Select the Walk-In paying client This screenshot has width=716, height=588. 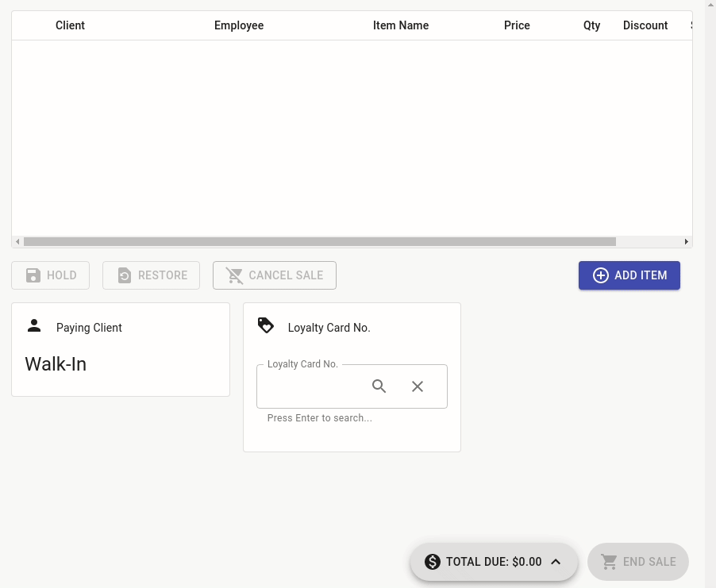tap(56, 364)
